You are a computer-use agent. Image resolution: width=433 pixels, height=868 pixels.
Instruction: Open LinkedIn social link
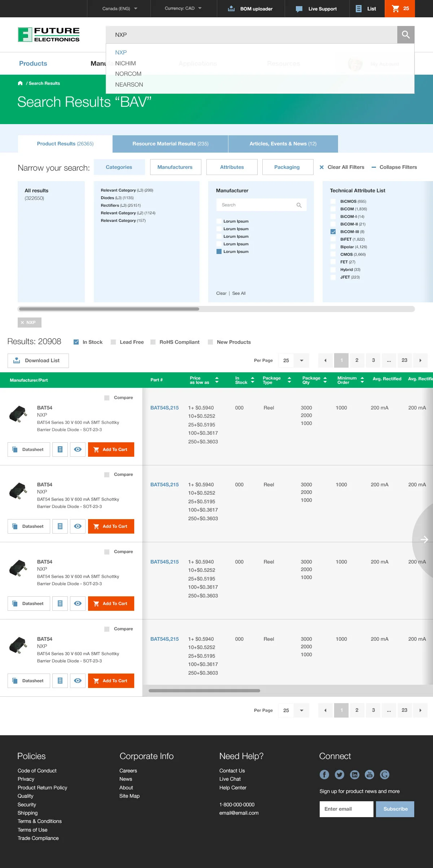[x=355, y=775]
